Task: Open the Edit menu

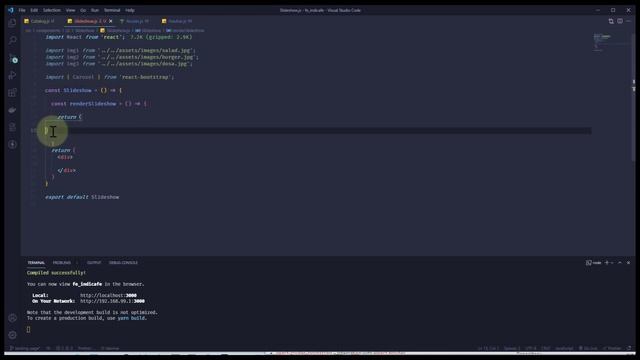Action: point(34,10)
